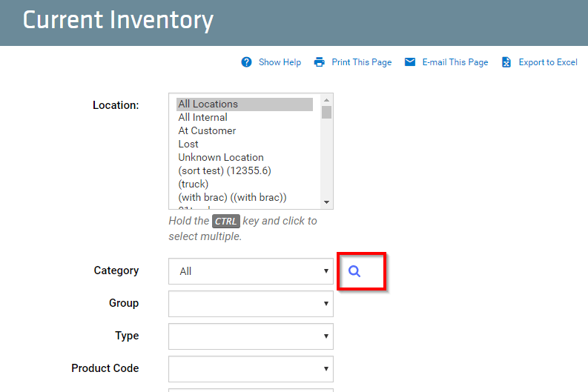Click the Excel export document icon
The image size is (588, 392).
click(506, 62)
